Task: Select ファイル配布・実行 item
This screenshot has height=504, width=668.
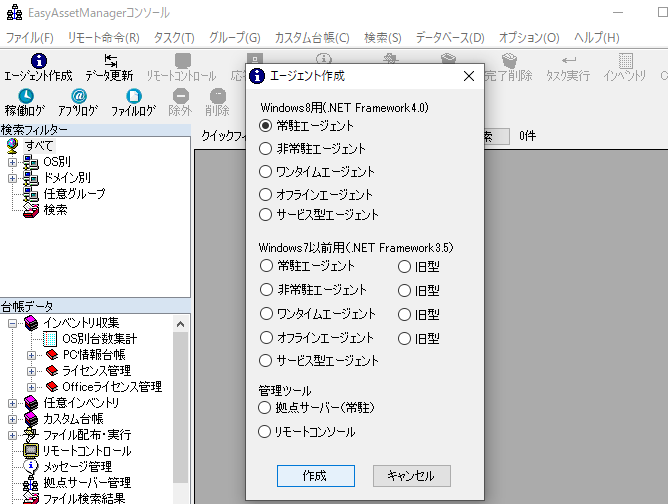Action: point(87,435)
